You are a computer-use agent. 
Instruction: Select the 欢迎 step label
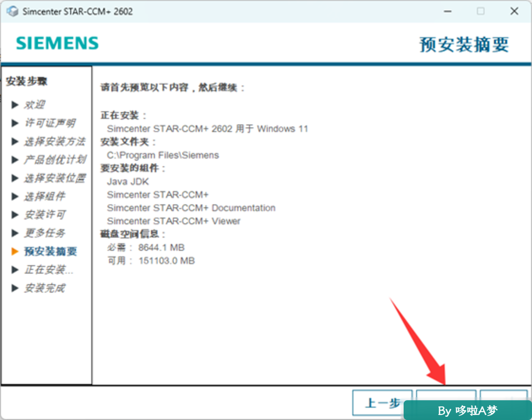pyautogui.click(x=35, y=105)
